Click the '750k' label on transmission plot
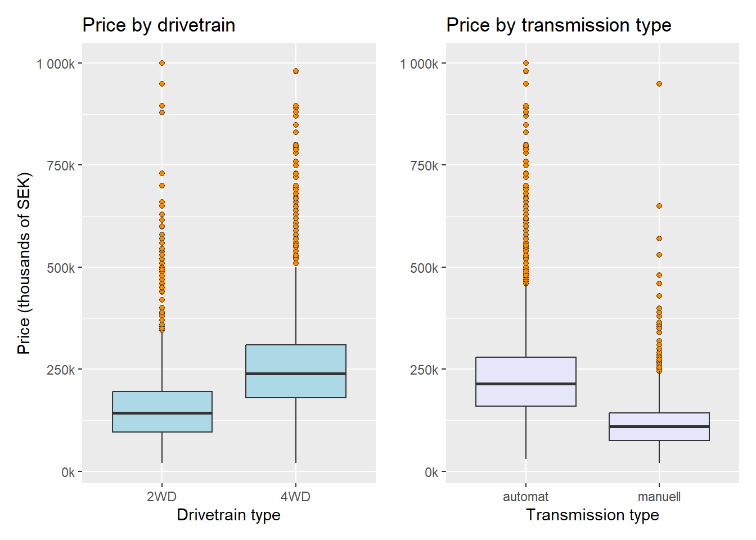756x540 pixels. point(424,166)
